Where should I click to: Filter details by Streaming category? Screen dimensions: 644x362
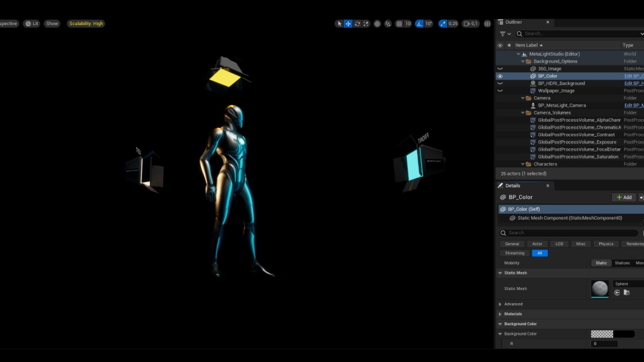pos(515,253)
